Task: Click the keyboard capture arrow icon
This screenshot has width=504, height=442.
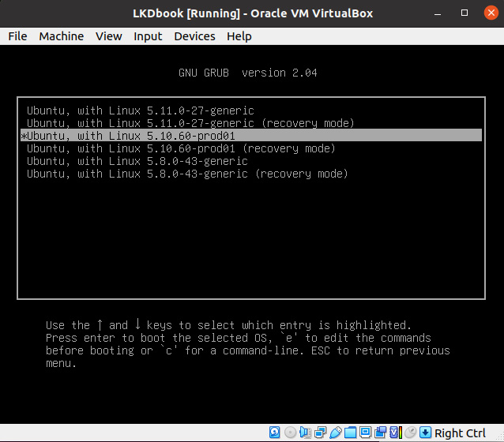Action: (425, 433)
